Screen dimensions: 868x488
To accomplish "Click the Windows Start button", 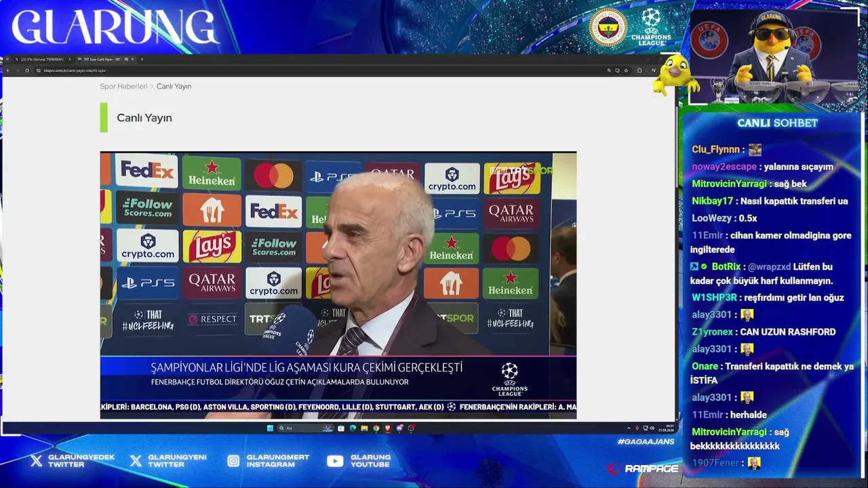I will click(x=270, y=428).
